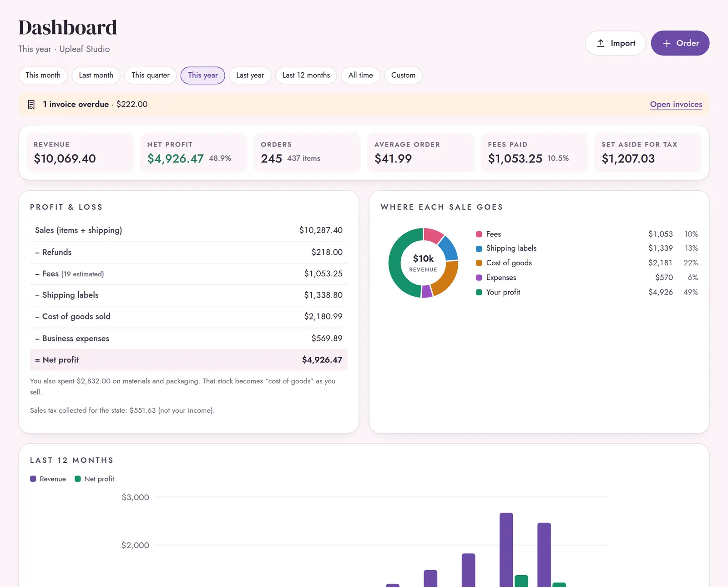Click the Refunds $218.00 row
This screenshot has width=728, height=587.
[189, 252]
